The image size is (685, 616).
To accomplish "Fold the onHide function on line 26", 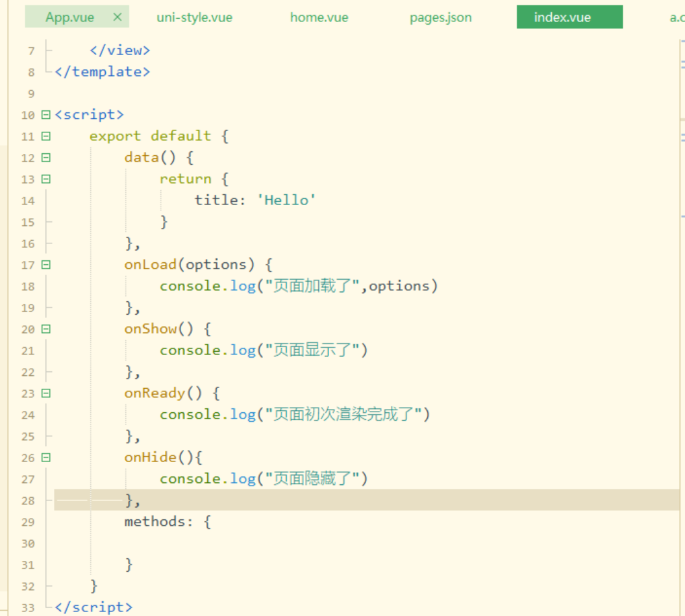I will point(46,458).
